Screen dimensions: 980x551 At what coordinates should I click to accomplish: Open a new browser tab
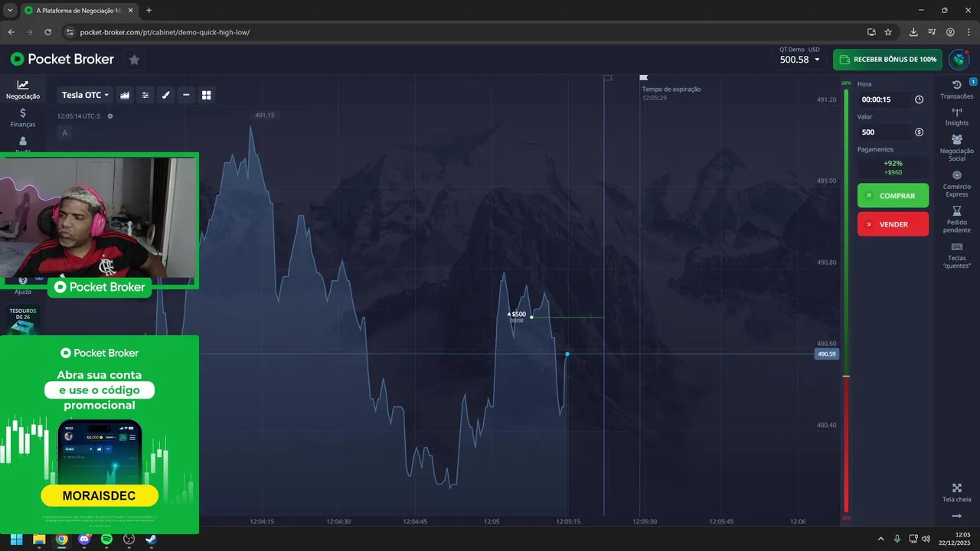click(x=149, y=11)
